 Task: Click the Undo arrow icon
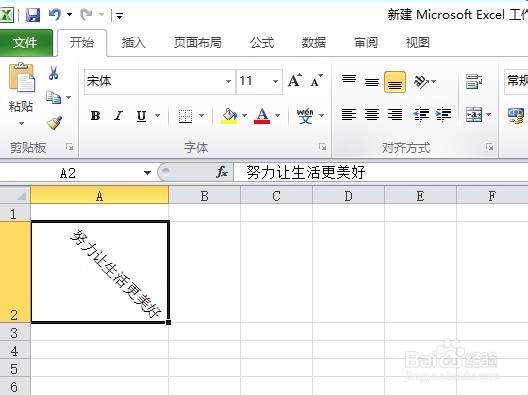tap(55, 14)
